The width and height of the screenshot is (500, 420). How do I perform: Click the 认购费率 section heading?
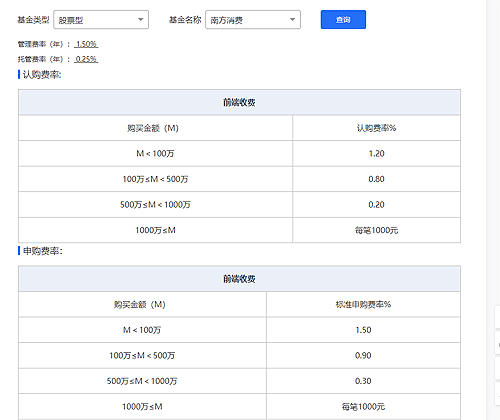click(x=42, y=75)
